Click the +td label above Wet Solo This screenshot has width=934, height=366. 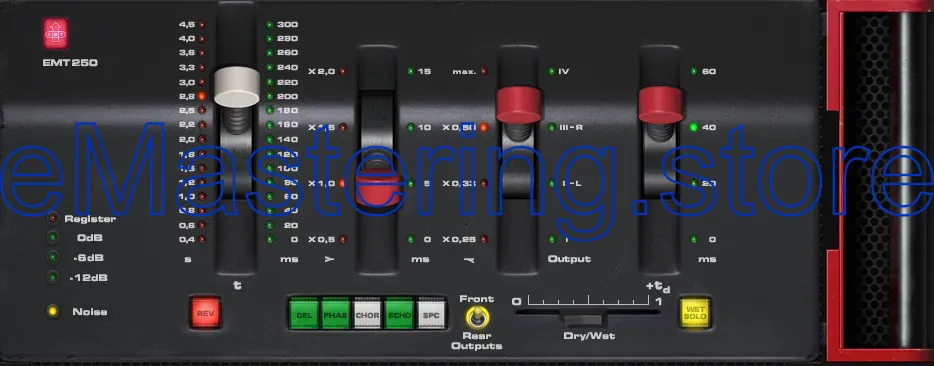pos(658,287)
